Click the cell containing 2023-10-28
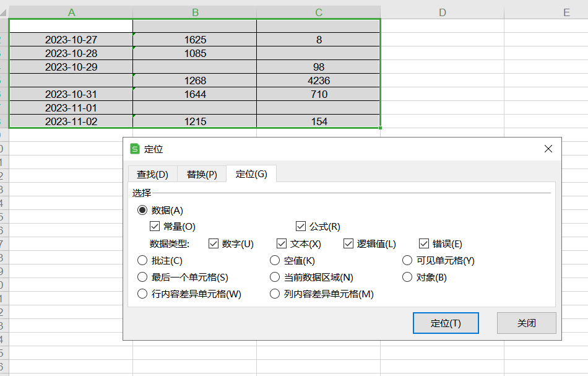The height and width of the screenshot is (376, 588). tap(71, 53)
